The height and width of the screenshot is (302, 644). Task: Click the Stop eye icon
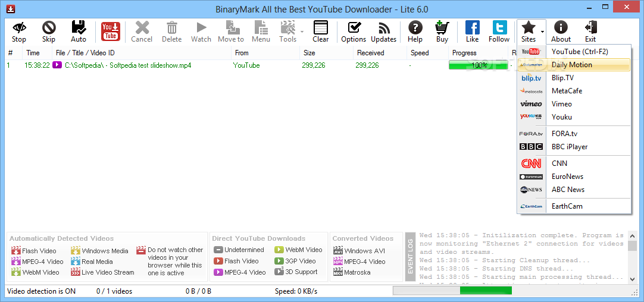point(19,28)
